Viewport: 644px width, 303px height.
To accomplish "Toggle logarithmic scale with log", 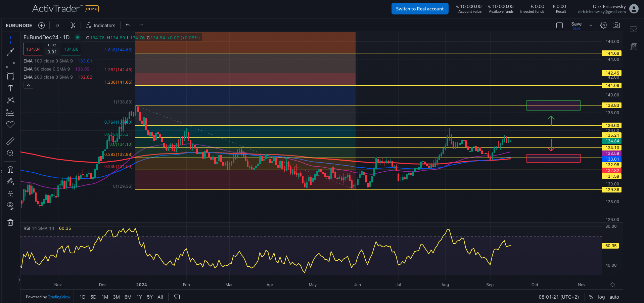I will (x=601, y=297).
